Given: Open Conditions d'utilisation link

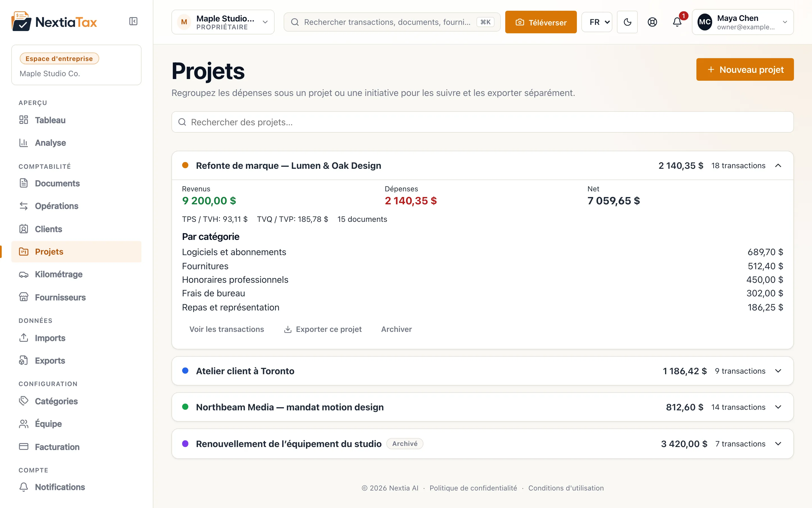Looking at the screenshot, I should [x=566, y=488].
